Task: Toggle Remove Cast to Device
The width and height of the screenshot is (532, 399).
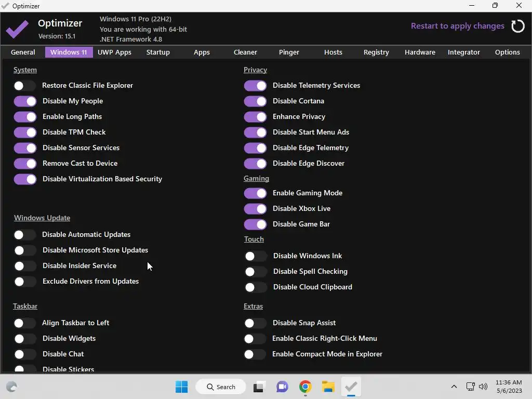Action: click(25, 164)
